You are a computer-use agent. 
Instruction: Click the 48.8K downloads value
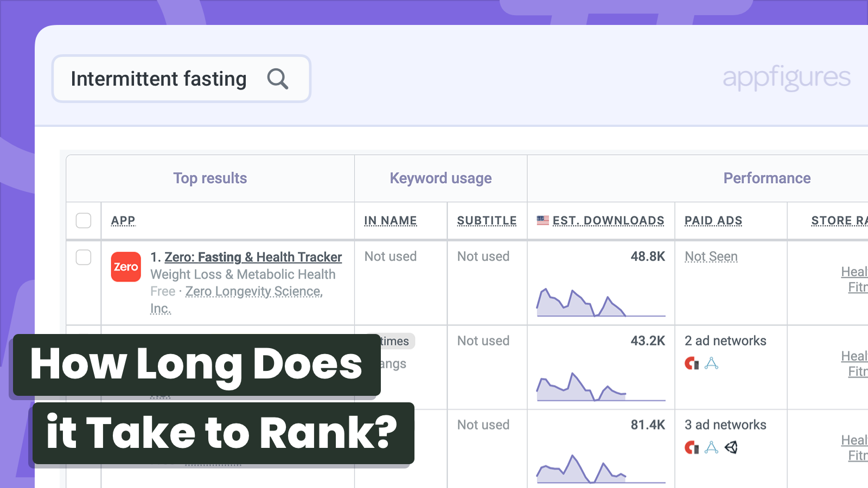pyautogui.click(x=648, y=256)
